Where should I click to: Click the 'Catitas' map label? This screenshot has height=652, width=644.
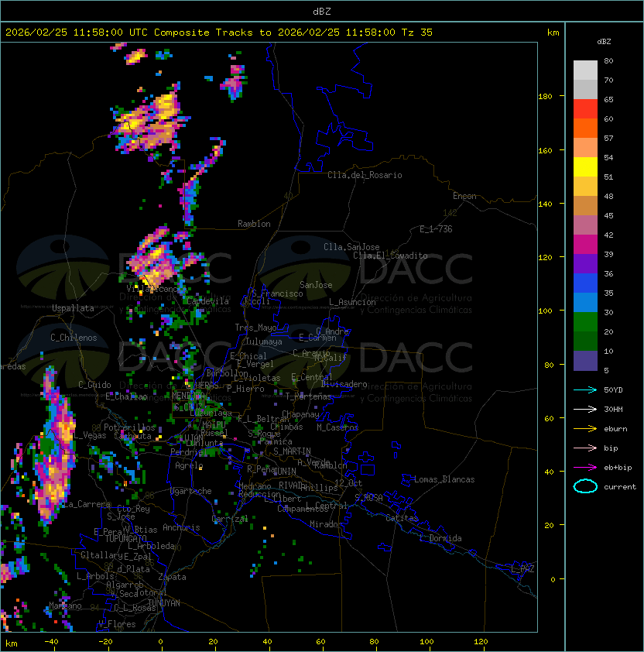click(402, 518)
